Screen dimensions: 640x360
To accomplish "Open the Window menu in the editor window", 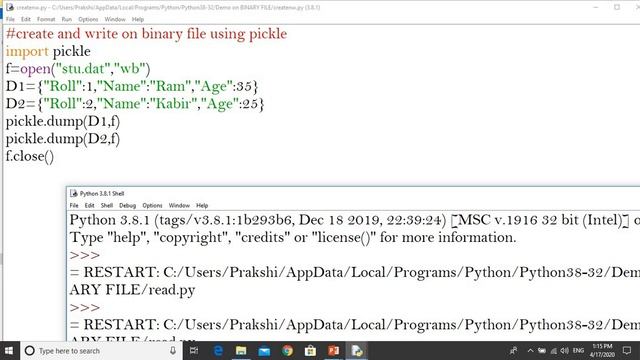I will [x=115, y=19].
